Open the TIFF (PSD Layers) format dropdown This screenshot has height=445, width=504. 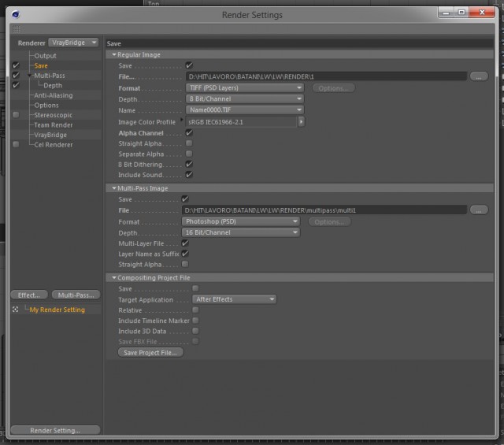pyautogui.click(x=245, y=87)
